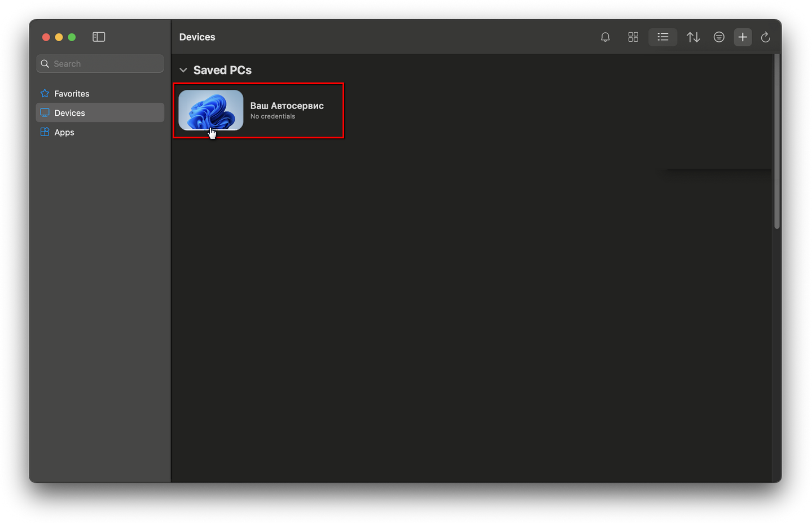This screenshot has height=523, width=812.
Task: Click the vertical scrollbar on the right
Action: click(776, 141)
